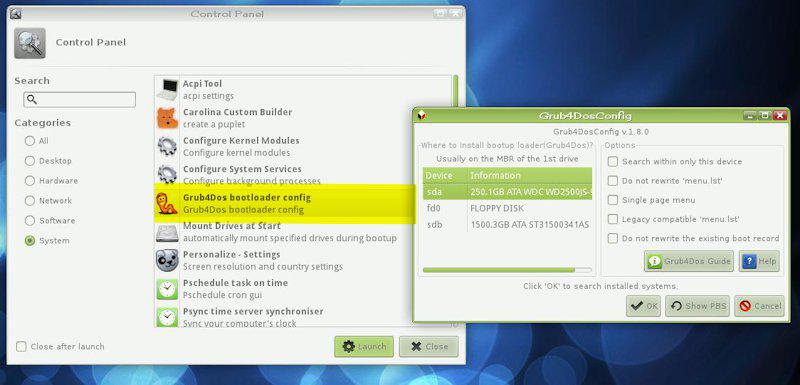Select the Configure Kernel Modules gear icon
Viewport: 800px width, 385px height.
167,146
